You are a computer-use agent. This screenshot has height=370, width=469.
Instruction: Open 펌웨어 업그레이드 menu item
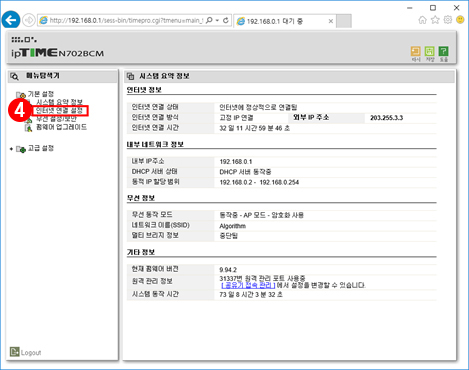(x=61, y=127)
